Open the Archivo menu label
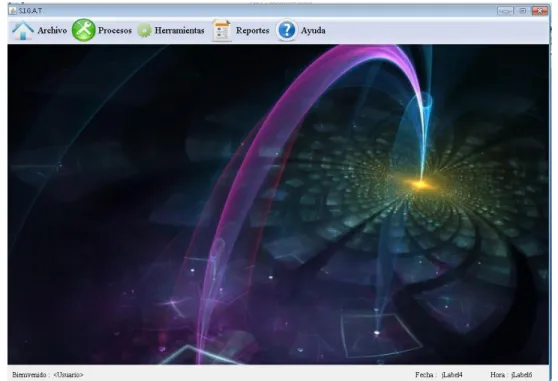 pyautogui.click(x=52, y=31)
